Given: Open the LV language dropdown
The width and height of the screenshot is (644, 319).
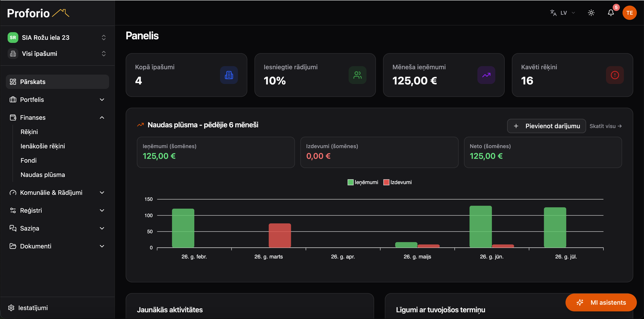Looking at the screenshot, I should [x=563, y=13].
